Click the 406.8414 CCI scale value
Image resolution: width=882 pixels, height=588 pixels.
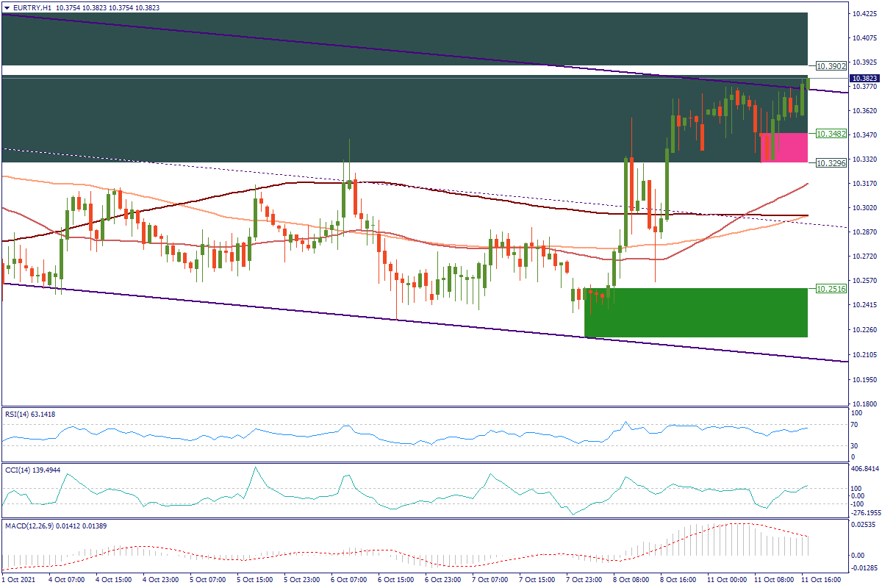point(863,468)
